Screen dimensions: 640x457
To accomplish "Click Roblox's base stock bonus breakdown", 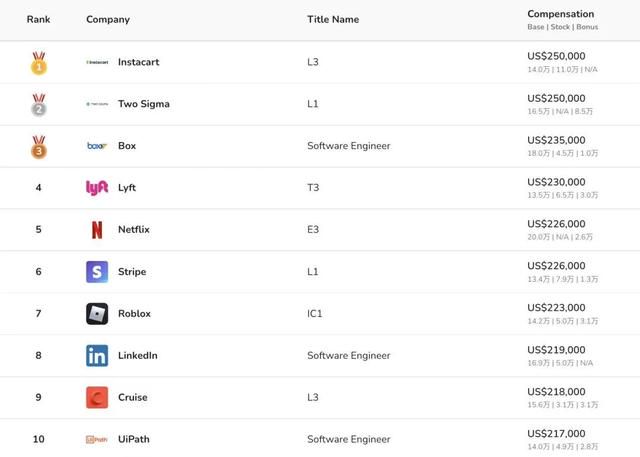I will point(562,322).
